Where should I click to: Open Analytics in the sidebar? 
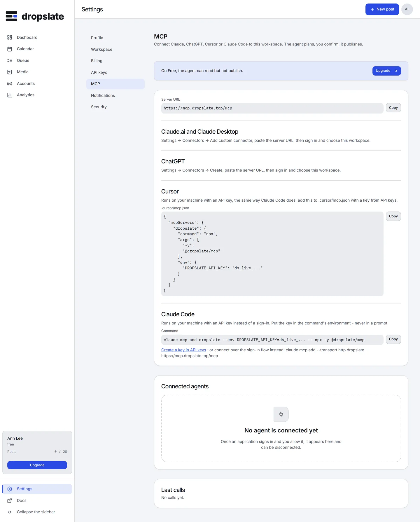37,95
